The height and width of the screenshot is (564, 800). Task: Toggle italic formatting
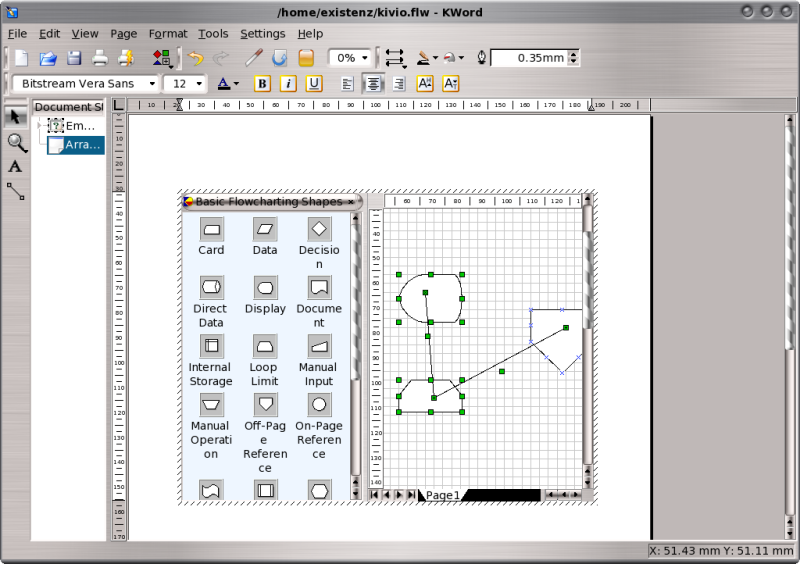pyautogui.click(x=288, y=84)
